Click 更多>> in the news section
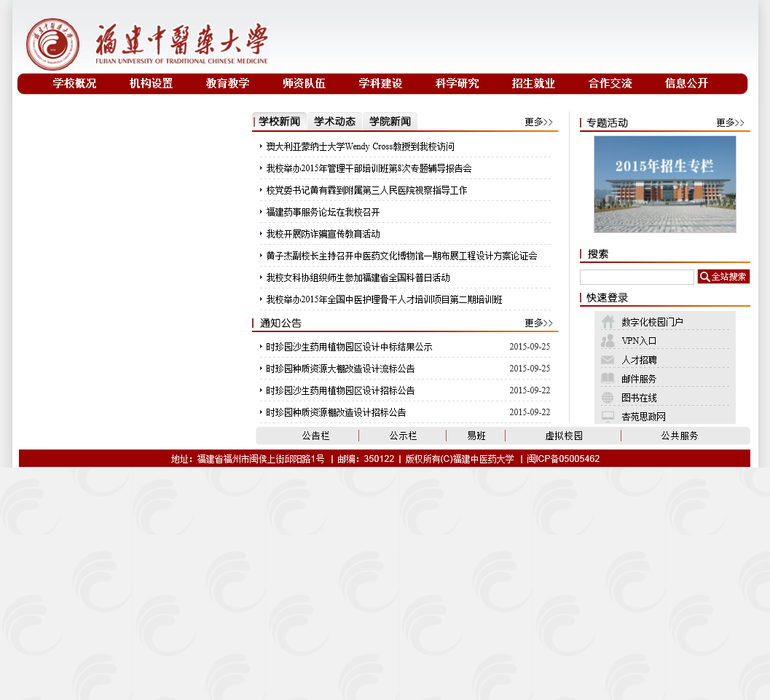 538,122
